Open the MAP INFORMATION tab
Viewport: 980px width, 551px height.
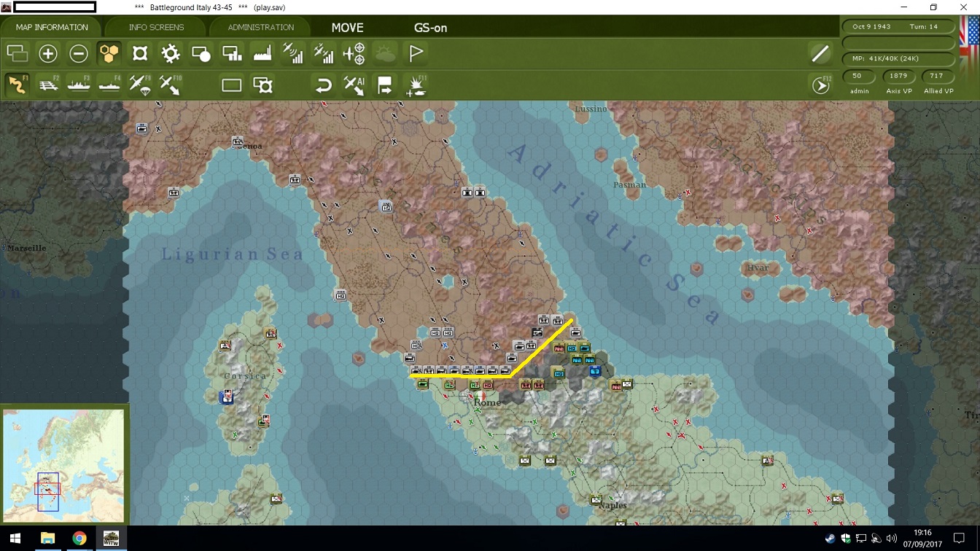[52, 28]
